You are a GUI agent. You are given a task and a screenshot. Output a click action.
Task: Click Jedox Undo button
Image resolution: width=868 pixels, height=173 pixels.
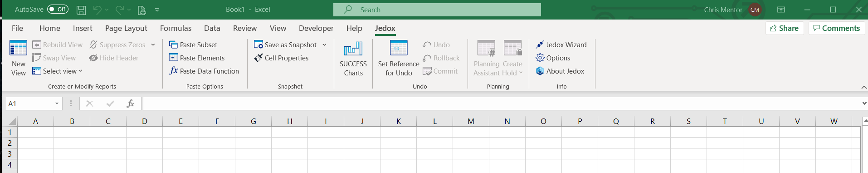[436, 44]
